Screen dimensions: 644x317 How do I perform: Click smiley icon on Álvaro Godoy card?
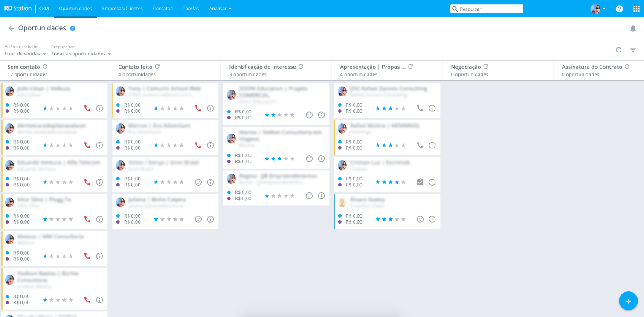[x=420, y=219]
